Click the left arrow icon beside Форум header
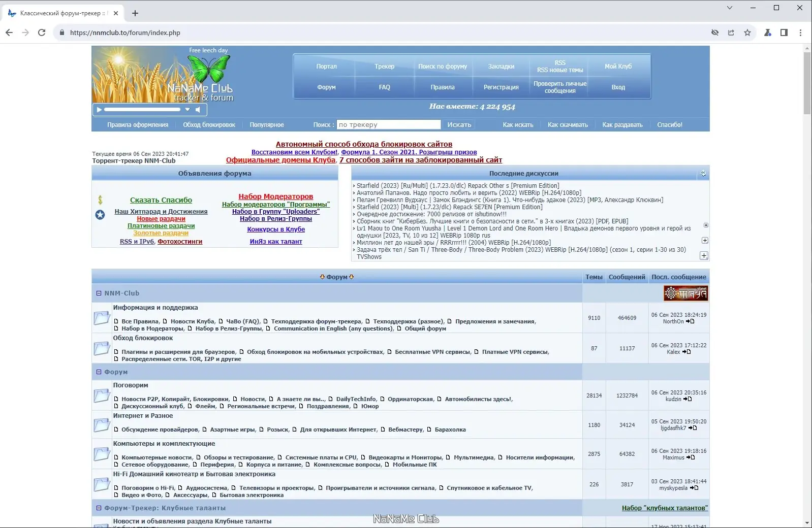812x528 pixels. 322,277
